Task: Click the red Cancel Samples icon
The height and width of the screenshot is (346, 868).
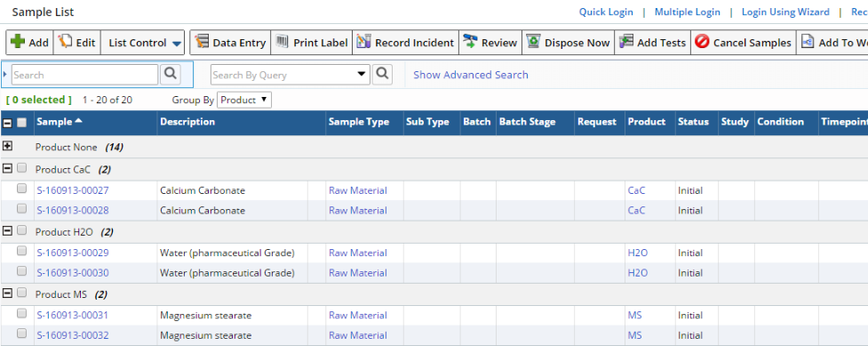Action: (702, 42)
